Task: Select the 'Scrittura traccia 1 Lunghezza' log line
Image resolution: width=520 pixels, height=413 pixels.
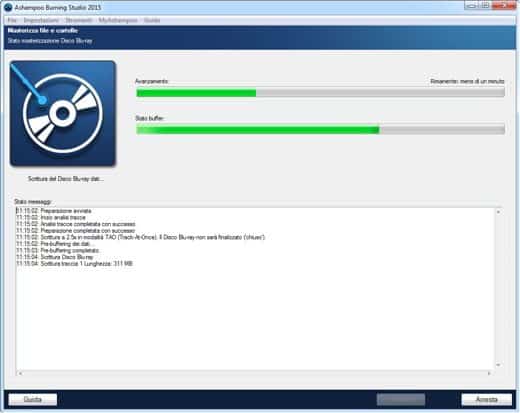Action: point(75,264)
